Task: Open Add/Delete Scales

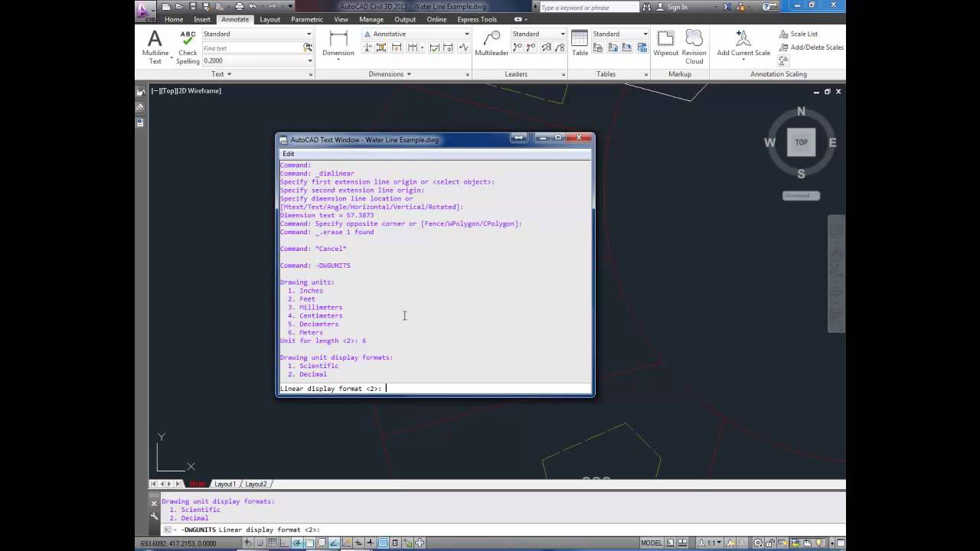Action: (811, 47)
